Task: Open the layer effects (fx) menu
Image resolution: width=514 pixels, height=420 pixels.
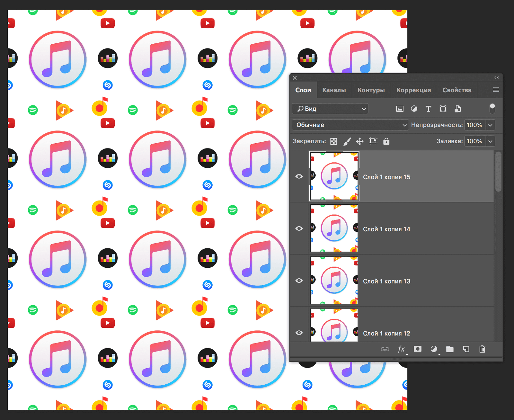Action: click(401, 349)
